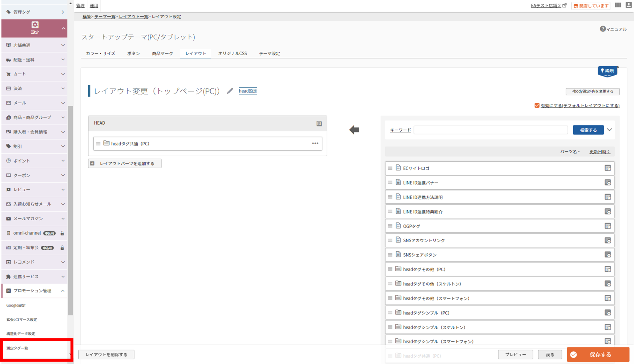Click the HEAD section list icon
The height and width of the screenshot is (364, 634).
tap(319, 123)
